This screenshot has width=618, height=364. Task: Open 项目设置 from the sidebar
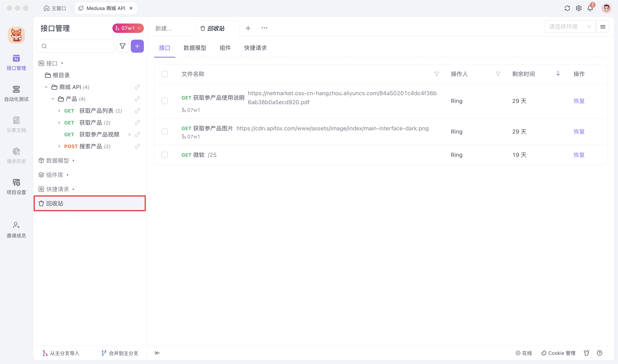pos(16,186)
